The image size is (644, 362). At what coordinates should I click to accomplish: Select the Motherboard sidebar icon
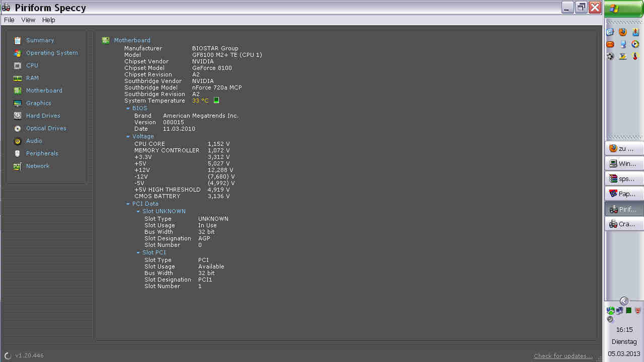pos(18,90)
